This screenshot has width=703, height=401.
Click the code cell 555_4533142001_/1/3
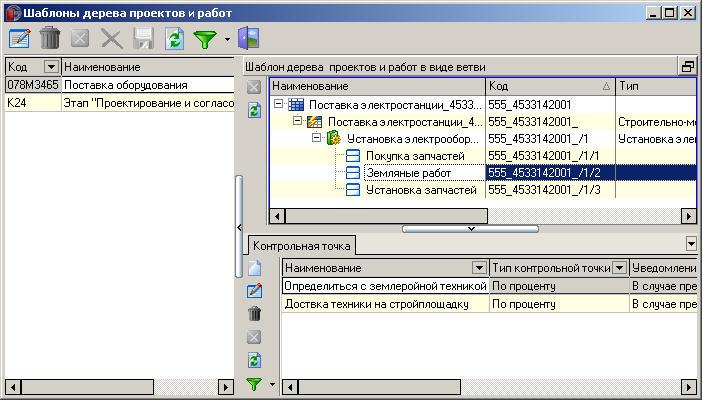(x=551, y=190)
